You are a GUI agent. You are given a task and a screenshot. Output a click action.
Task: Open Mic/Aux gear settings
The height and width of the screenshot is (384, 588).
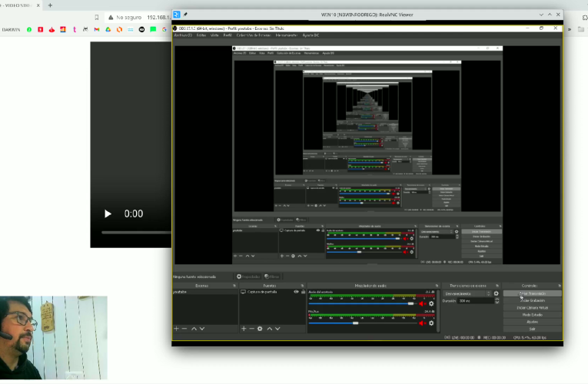pos(431,323)
